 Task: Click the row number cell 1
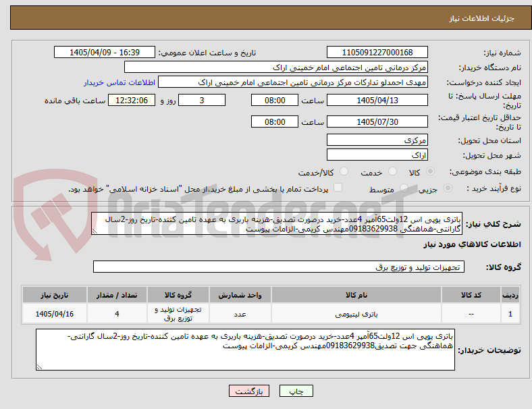point(510,314)
